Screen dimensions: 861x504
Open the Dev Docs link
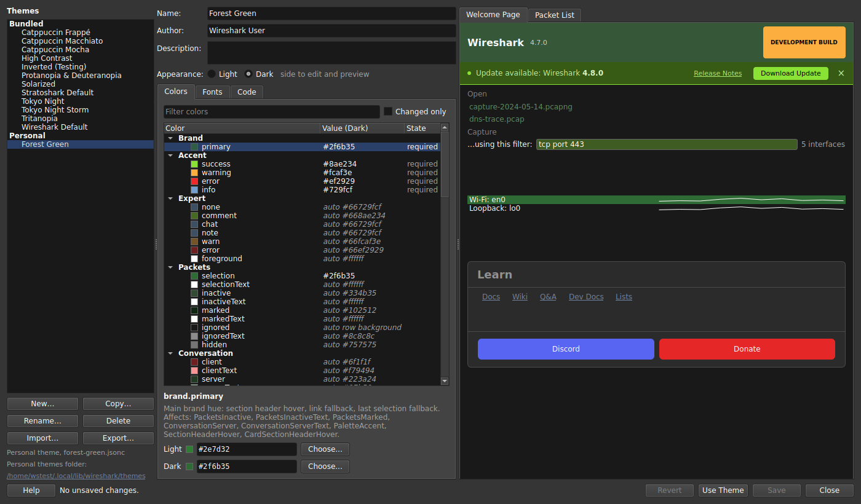[586, 297]
